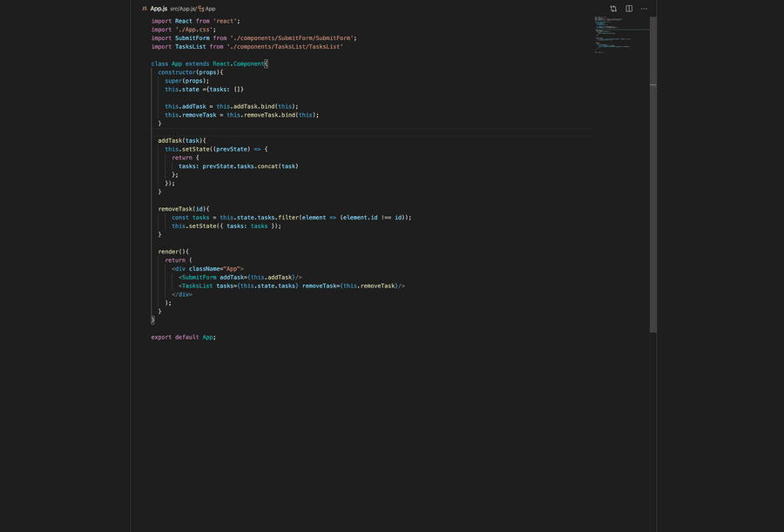
Task: Click the JS file type icon
Action: (x=145, y=9)
